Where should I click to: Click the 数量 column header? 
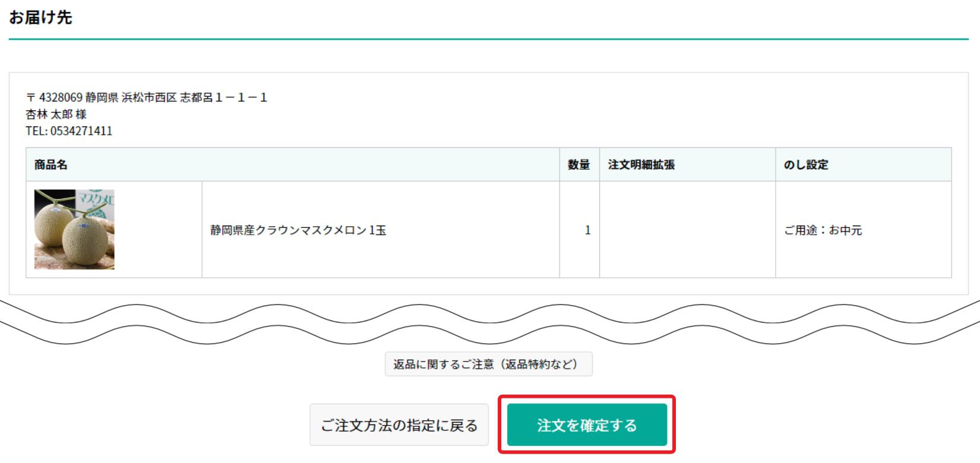point(579,164)
